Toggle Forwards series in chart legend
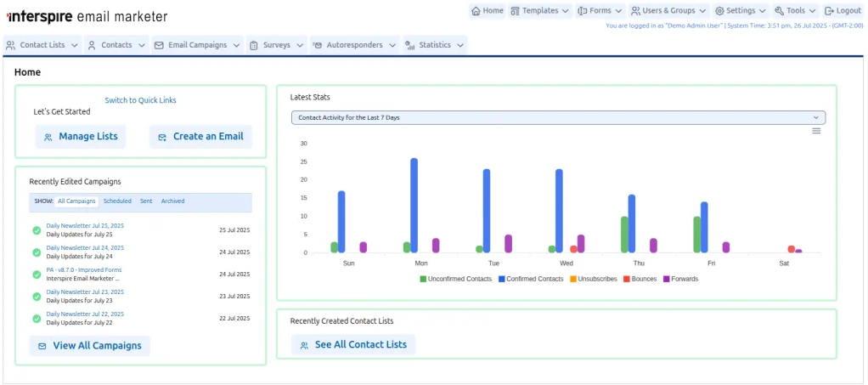Viewport: 868px width, 385px height. pos(680,280)
